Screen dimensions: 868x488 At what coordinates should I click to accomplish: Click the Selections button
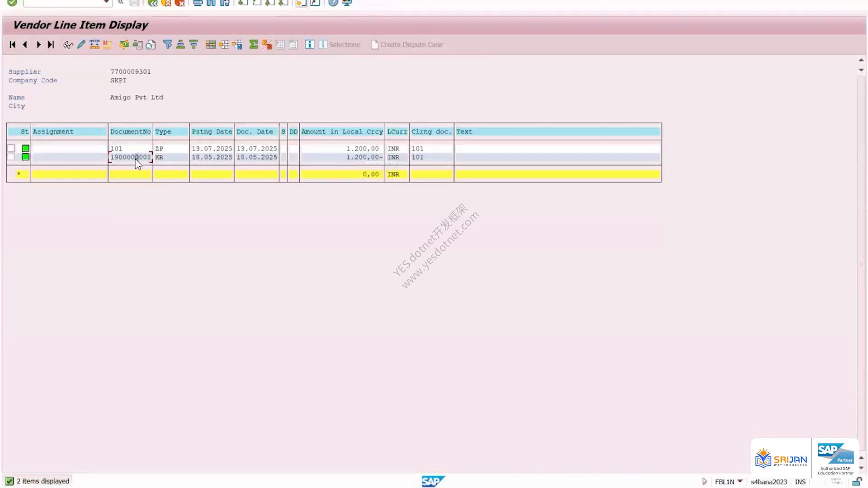click(x=340, y=44)
